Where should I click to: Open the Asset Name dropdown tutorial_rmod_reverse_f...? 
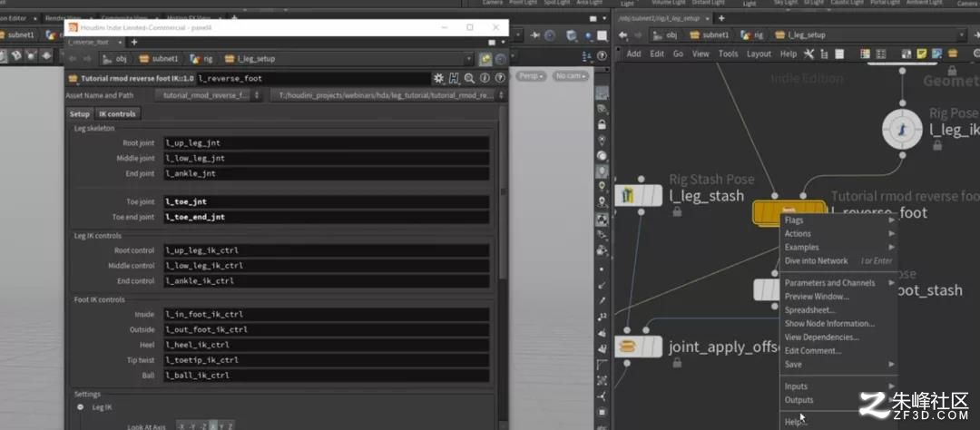(209, 95)
